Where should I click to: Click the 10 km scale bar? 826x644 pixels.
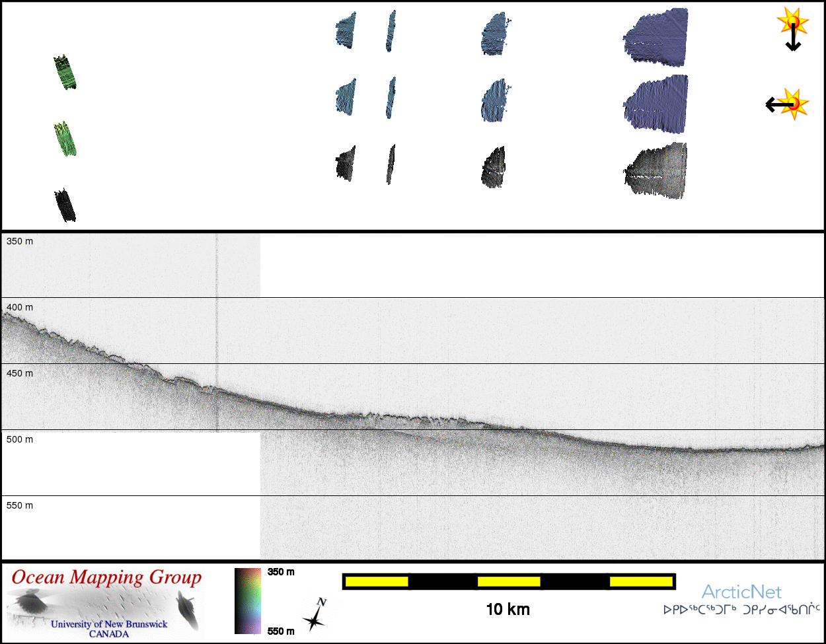point(508,581)
